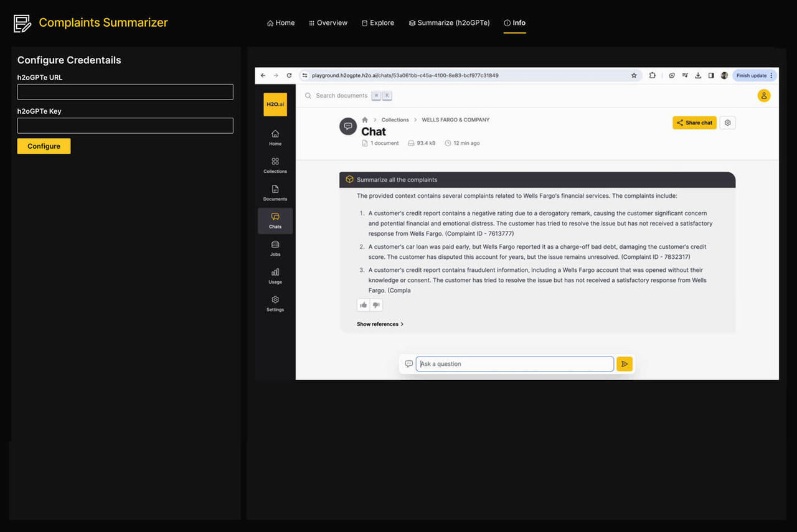Click the Share chat button

(694, 123)
